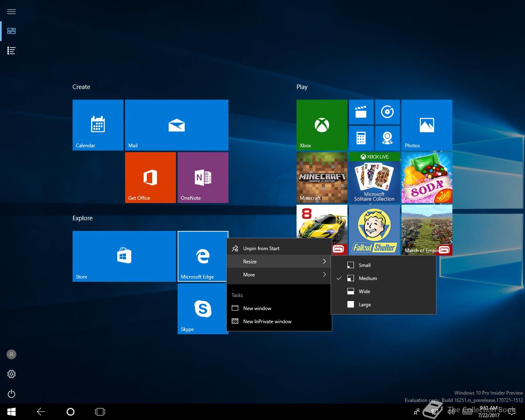Launch the Candy Crush Soda tile
The height and width of the screenshot is (420, 525).
click(427, 178)
